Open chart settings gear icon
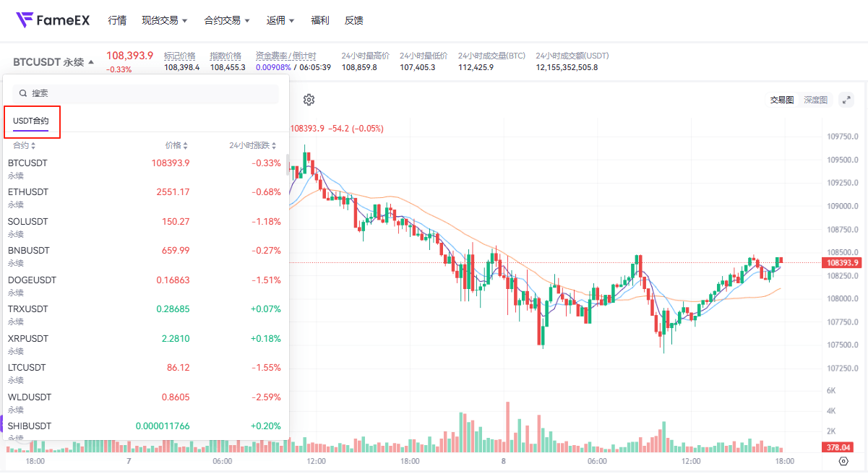The image size is (868, 474). 309,100
